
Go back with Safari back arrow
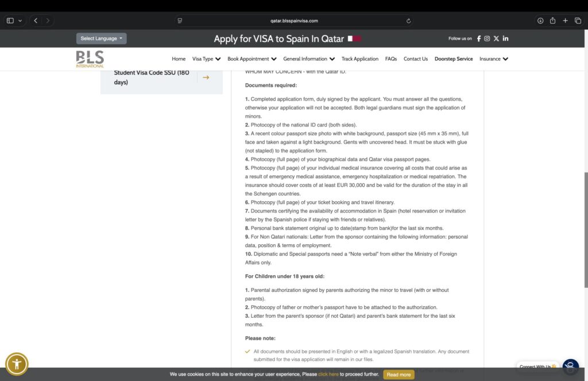(36, 21)
